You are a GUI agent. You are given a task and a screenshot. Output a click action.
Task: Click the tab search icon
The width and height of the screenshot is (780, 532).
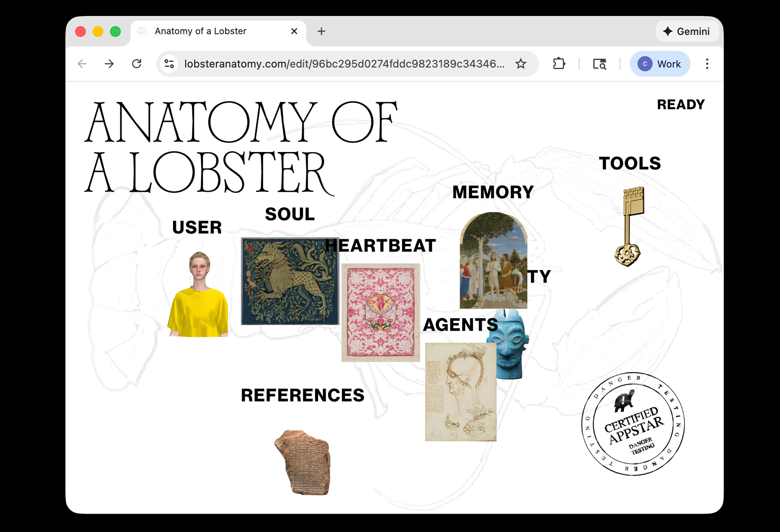(x=599, y=64)
